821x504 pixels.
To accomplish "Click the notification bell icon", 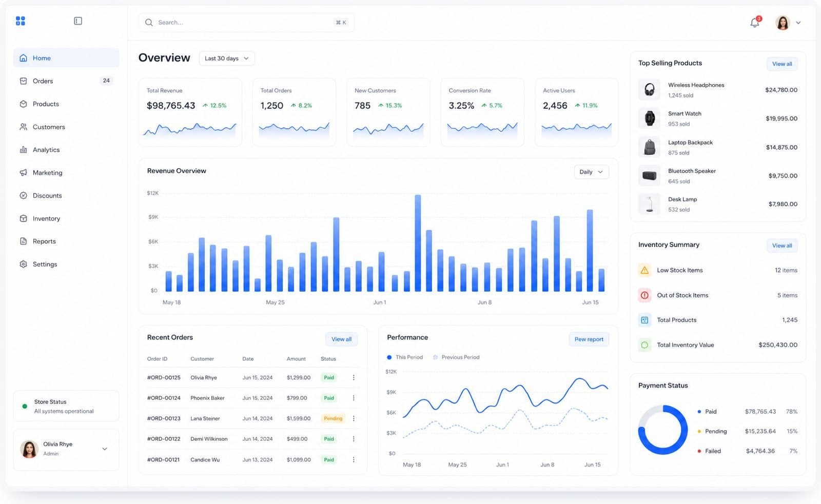I will [x=755, y=23].
